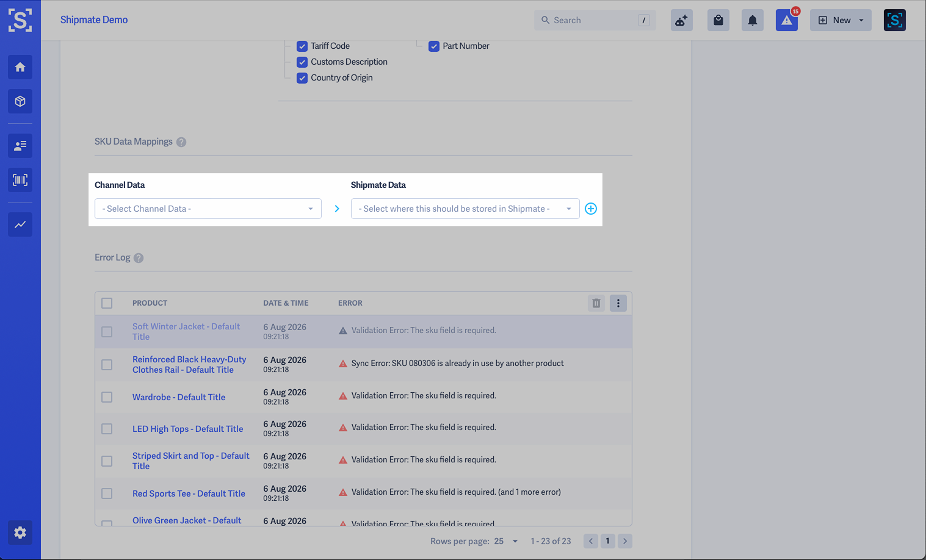Click the mapping arrow between dropdowns
This screenshot has width=926, height=560.
point(337,209)
